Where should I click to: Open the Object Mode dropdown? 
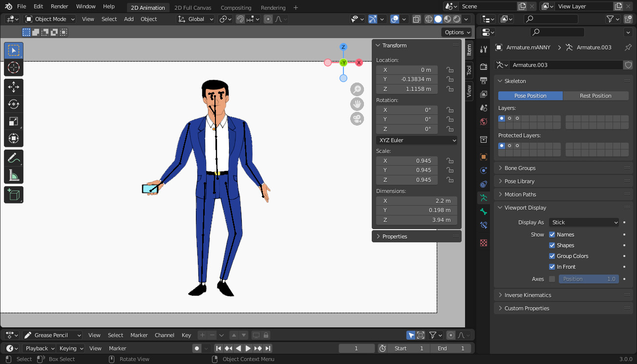pyautogui.click(x=49, y=19)
